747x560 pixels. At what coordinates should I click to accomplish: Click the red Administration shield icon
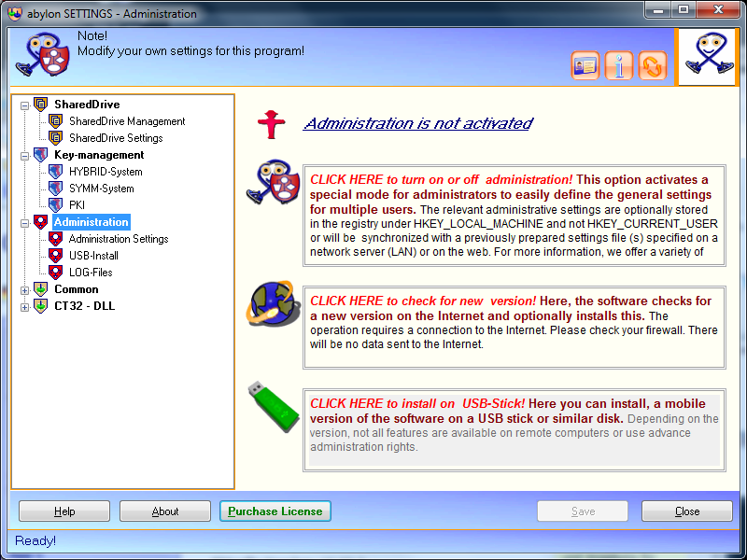click(40, 222)
